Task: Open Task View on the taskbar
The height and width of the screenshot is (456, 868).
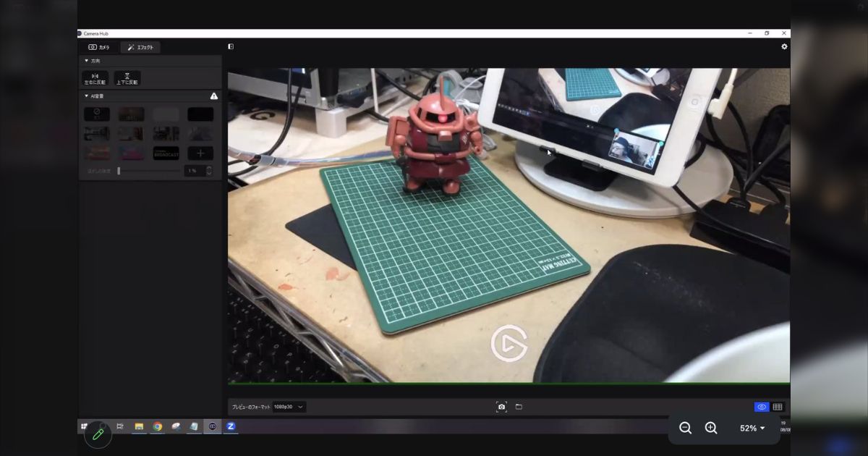Action: [x=120, y=426]
